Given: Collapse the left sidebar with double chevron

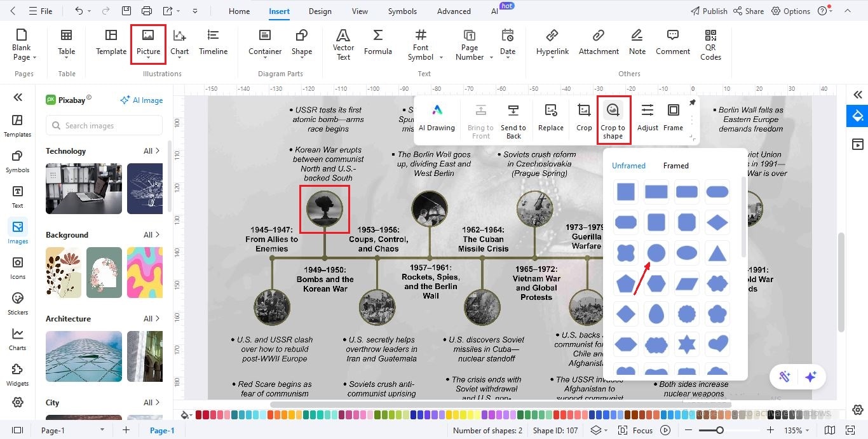Looking at the screenshot, I should [18, 97].
